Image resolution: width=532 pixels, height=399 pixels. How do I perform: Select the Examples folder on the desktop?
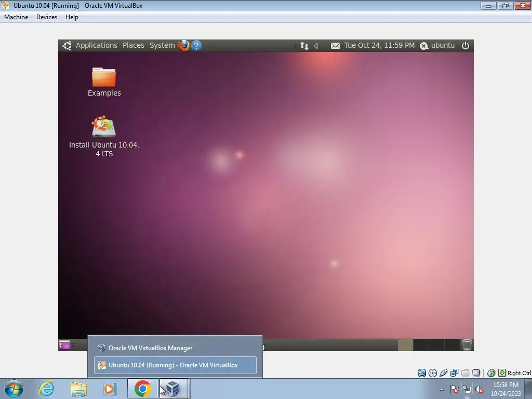(104, 82)
